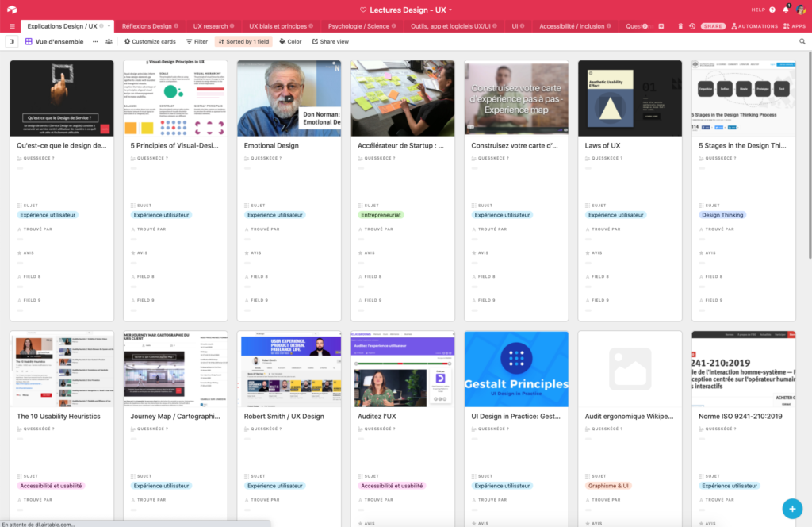Viewport: 812px width, 527px height.
Task: Open Customize cards settings
Action: tap(150, 41)
